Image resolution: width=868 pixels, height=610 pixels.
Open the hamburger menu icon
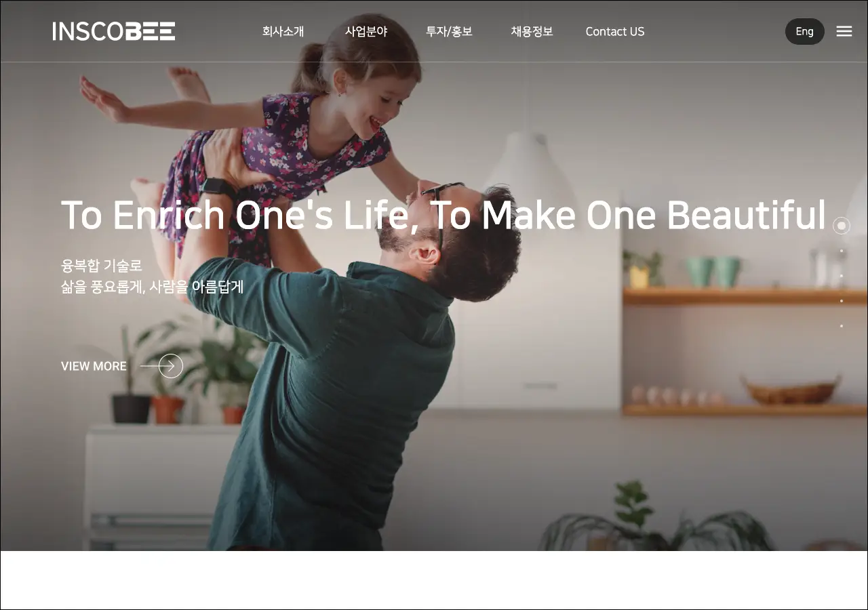pos(844,31)
